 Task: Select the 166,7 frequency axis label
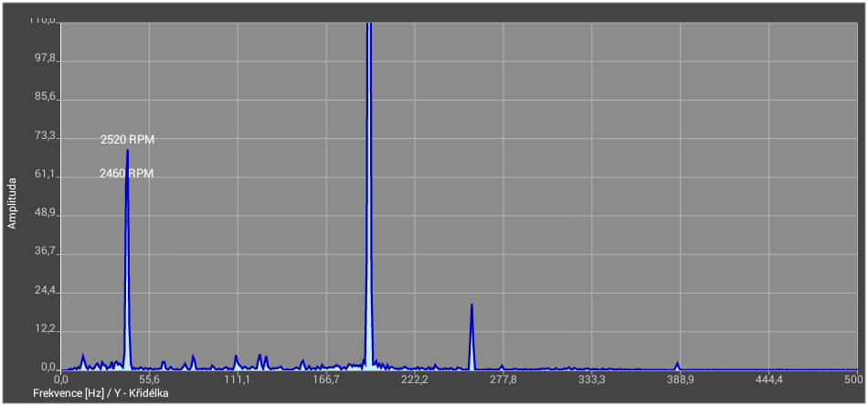[326, 379]
